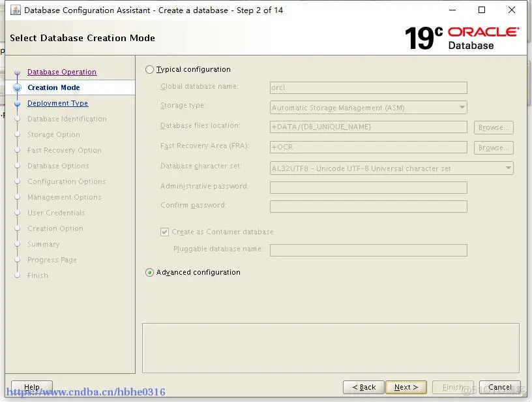
Task: Click the Confirm password field
Action: click(368, 206)
